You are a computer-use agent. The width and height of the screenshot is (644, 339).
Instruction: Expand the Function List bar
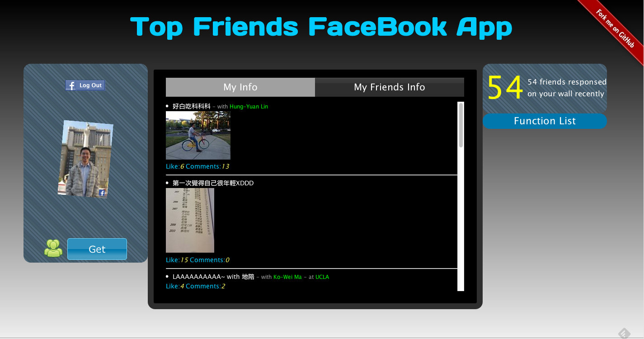coord(545,121)
